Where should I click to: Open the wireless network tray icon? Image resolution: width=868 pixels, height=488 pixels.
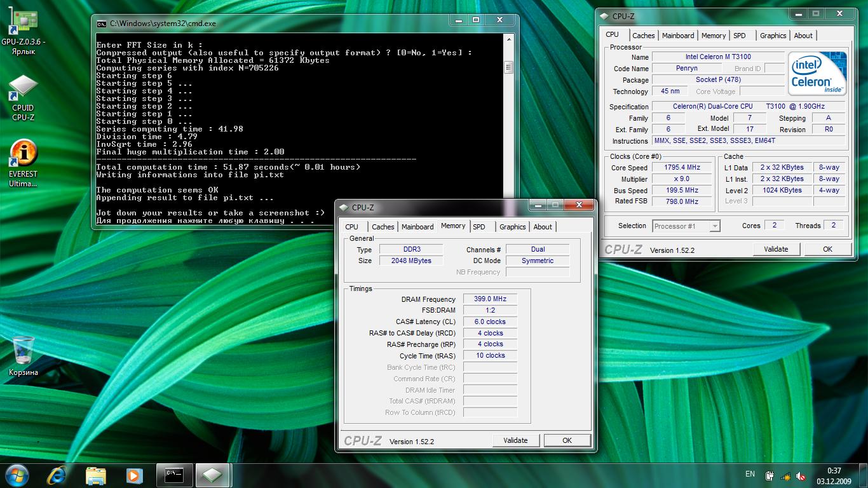786,475
